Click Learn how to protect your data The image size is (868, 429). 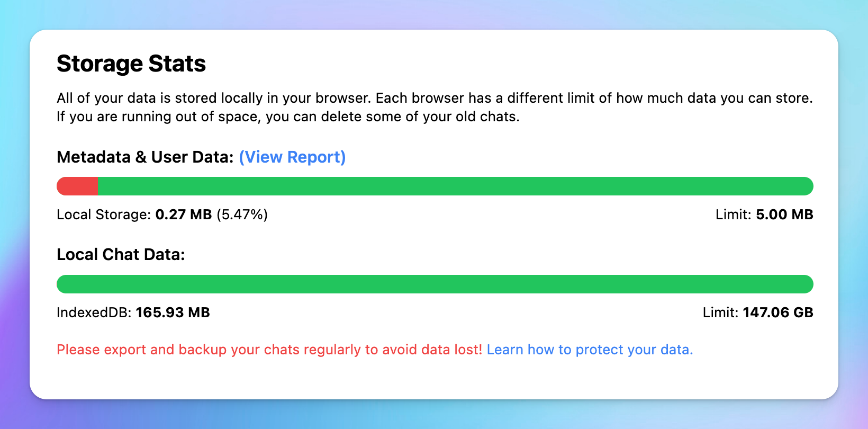coord(590,350)
